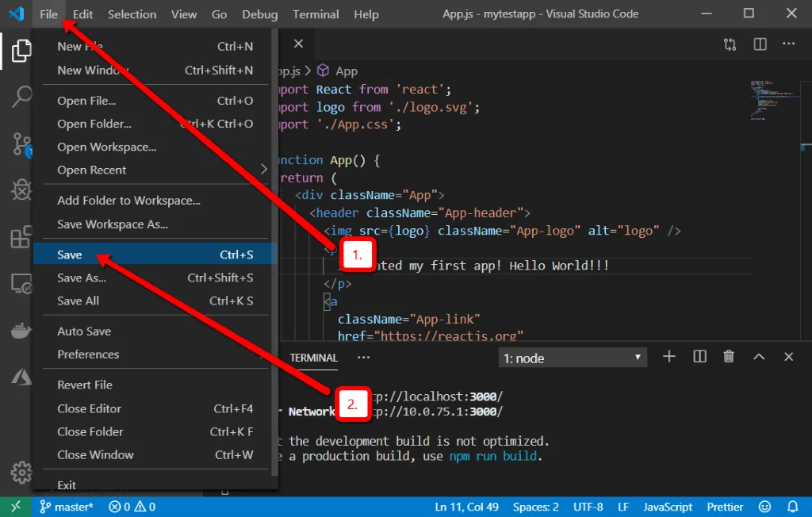812x517 pixels.
Task: Open the Source Control view
Action: pyautogui.click(x=21, y=144)
